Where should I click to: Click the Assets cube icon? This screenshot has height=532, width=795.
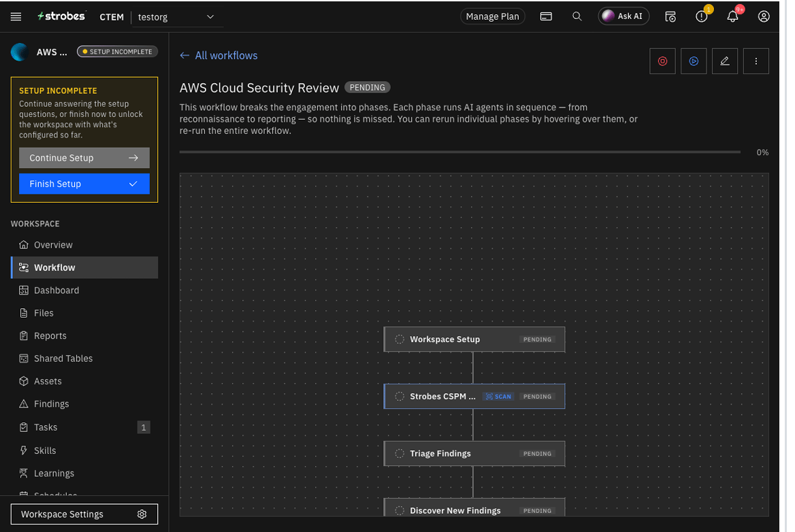[x=23, y=382]
